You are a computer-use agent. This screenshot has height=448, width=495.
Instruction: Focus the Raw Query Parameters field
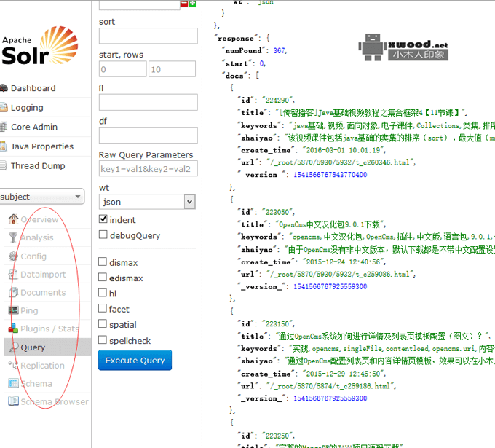pyautogui.click(x=148, y=169)
